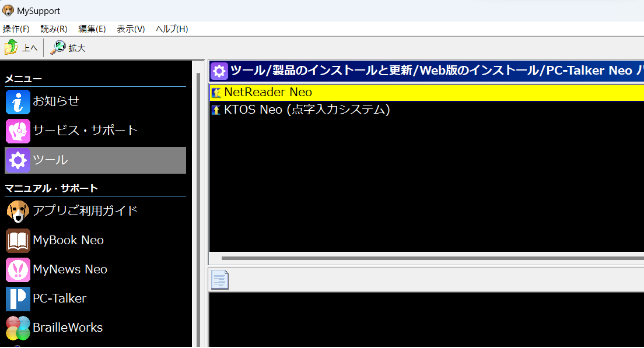Open the 編集(E) menu
The image size is (644, 348).
pyautogui.click(x=92, y=28)
